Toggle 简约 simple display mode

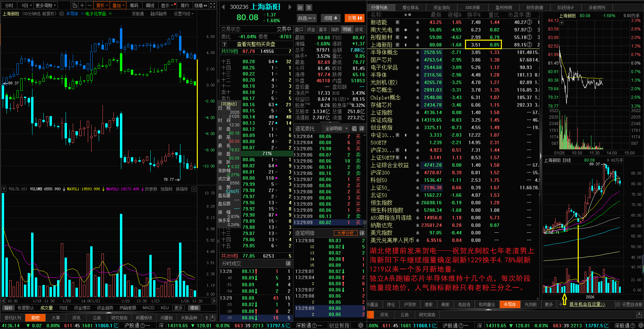point(184,5)
